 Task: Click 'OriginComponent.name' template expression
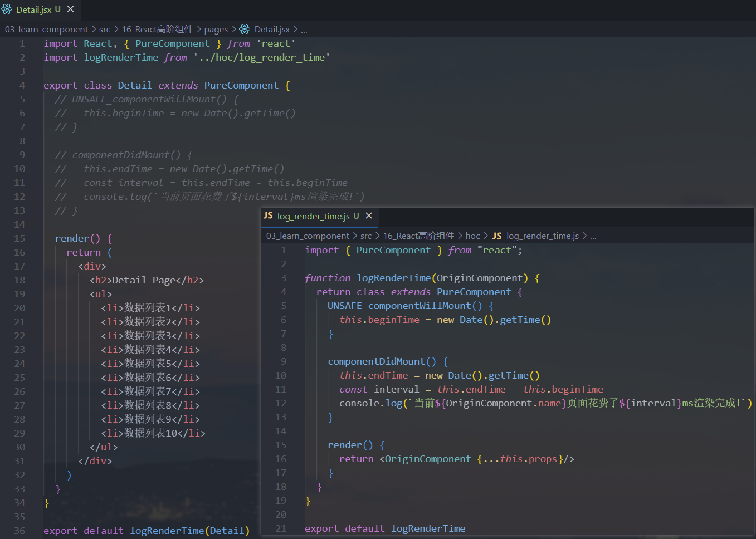pos(503,403)
